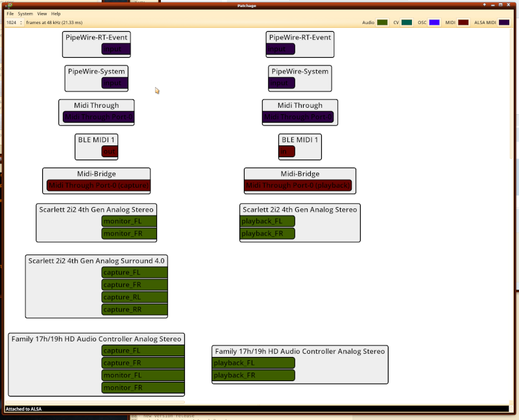Select the BLE MIDI 1 out port

pyautogui.click(x=110, y=151)
